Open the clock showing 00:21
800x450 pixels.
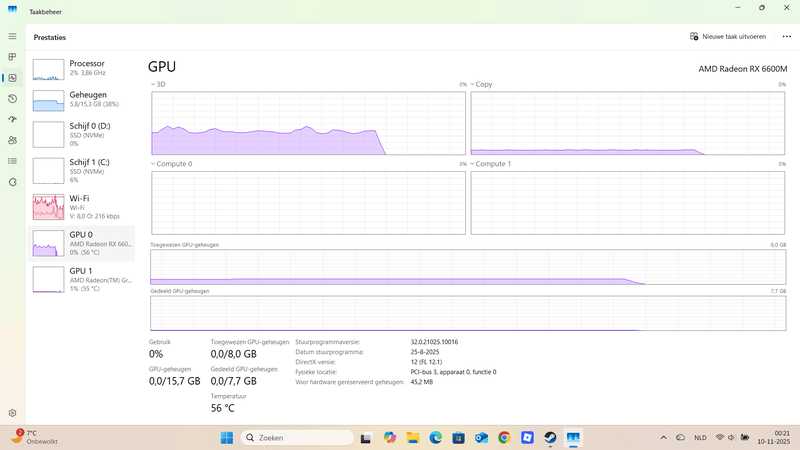(773, 438)
